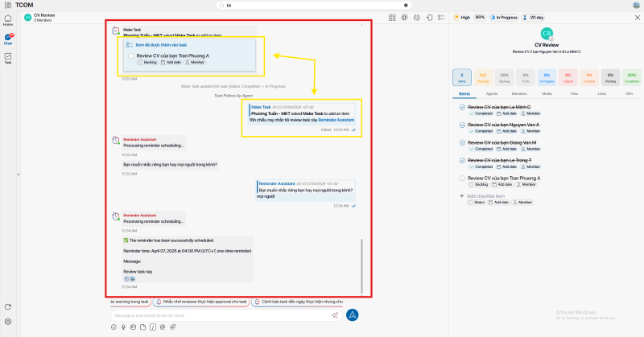Switch to the Files tab
This screenshot has width=644, height=337.
point(574,94)
